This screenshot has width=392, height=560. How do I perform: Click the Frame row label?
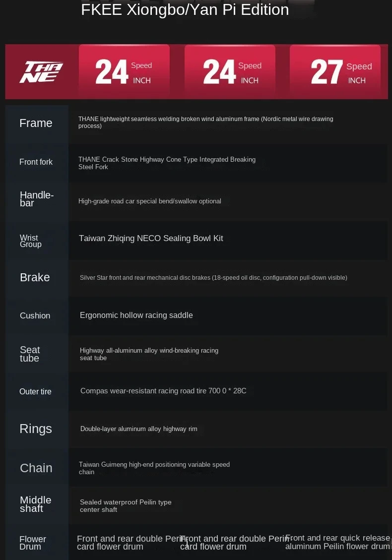click(x=36, y=123)
